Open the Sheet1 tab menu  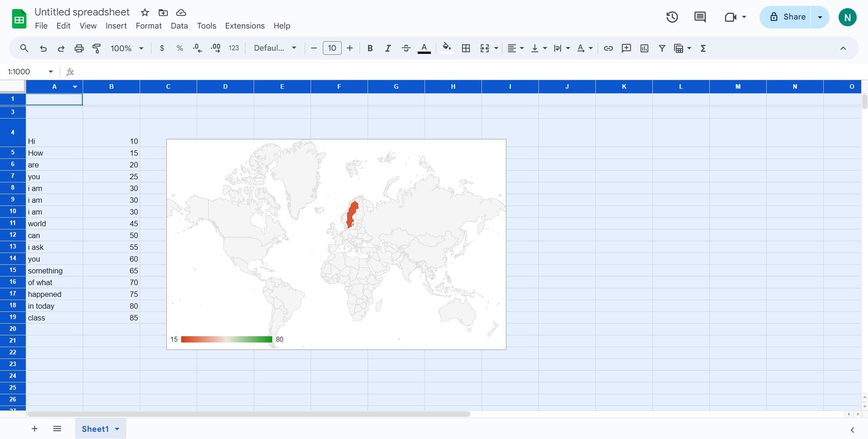[117, 429]
